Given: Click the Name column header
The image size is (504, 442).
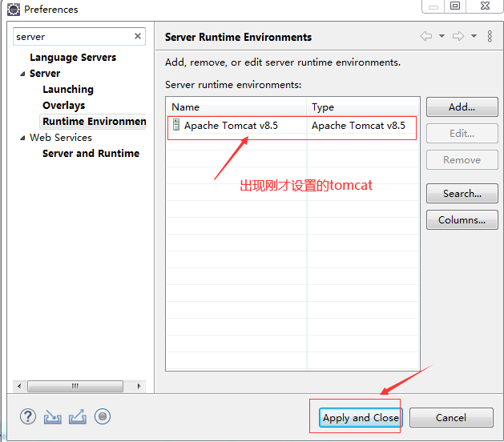Looking at the screenshot, I should (236, 107).
